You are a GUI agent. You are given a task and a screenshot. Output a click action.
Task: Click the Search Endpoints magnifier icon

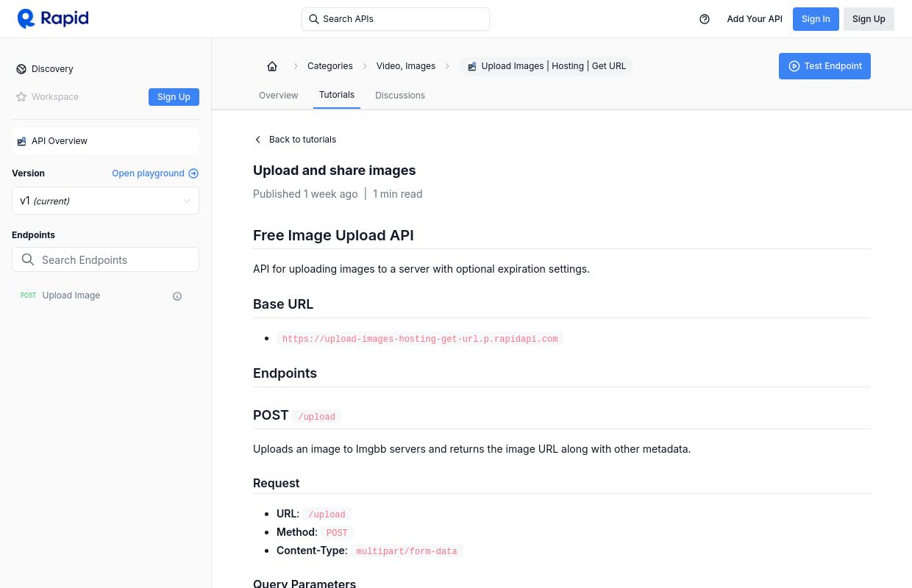point(28,259)
